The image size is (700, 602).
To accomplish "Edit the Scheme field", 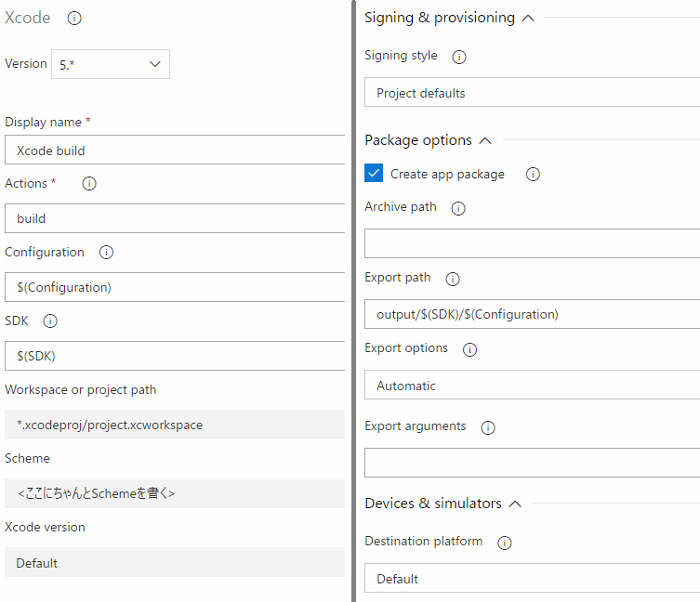I will click(x=175, y=493).
